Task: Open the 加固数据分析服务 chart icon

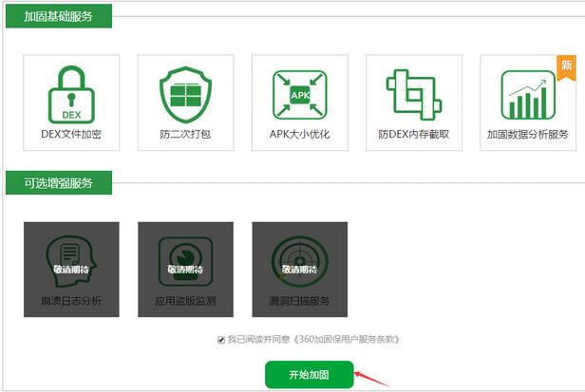Action: pyautogui.click(x=528, y=95)
